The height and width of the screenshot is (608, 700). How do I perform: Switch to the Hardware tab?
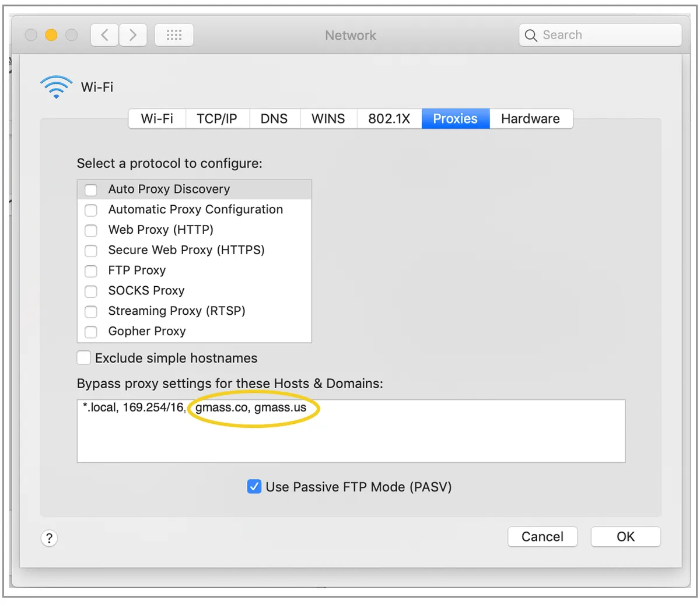click(x=530, y=119)
